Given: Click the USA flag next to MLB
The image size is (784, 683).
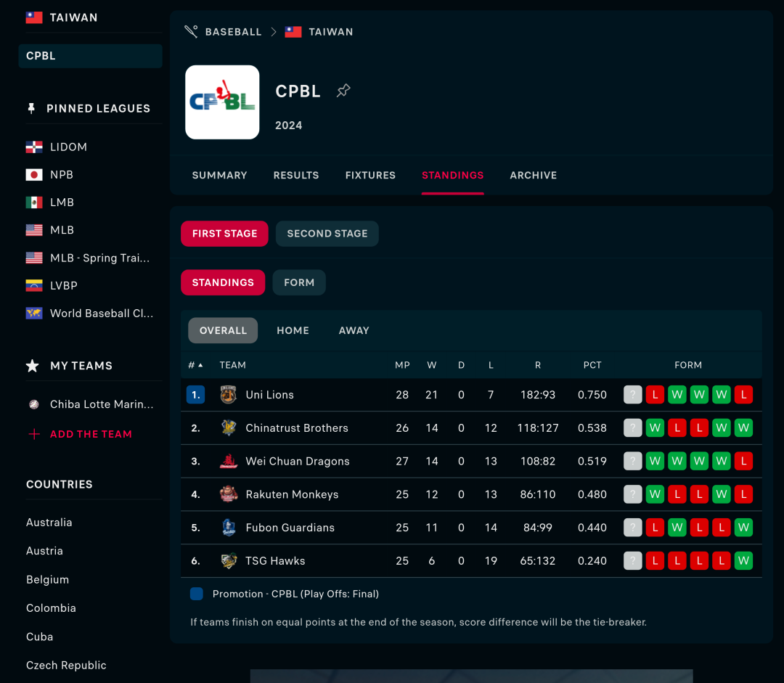Looking at the screenshot, I should point(34,230).
